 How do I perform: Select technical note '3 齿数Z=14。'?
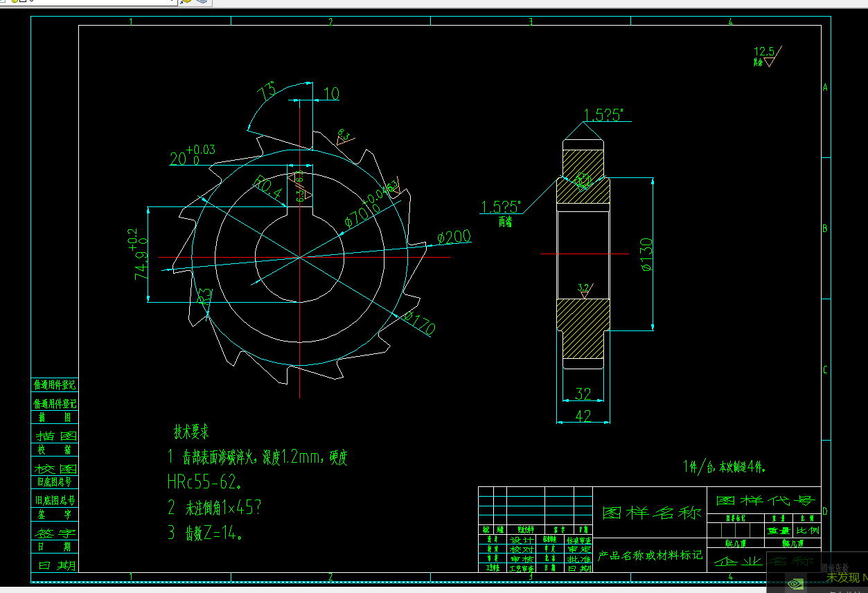(x=205, y=533)
